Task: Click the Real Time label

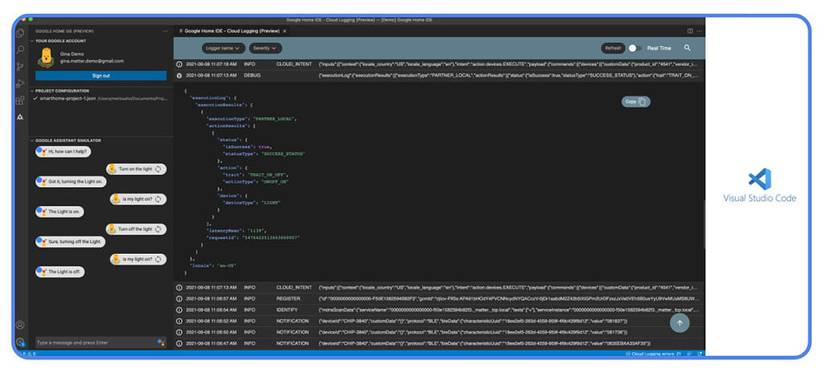Action: click(659, 48)
